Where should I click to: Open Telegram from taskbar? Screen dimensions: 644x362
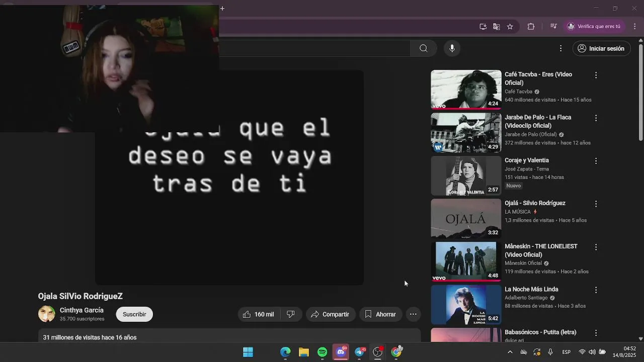click(360, 352)
